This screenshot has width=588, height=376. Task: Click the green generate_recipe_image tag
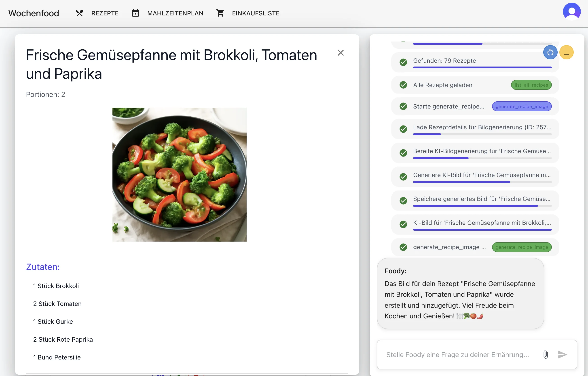pos(522,247)
